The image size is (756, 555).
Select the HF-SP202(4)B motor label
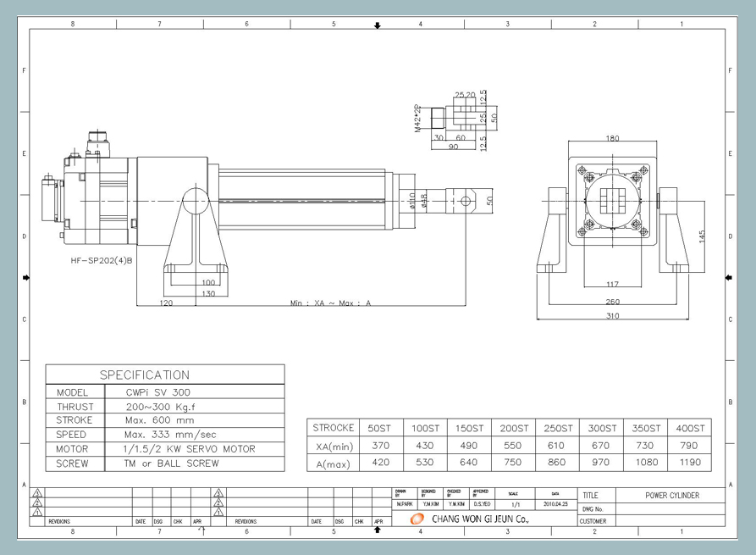[102, 261]
